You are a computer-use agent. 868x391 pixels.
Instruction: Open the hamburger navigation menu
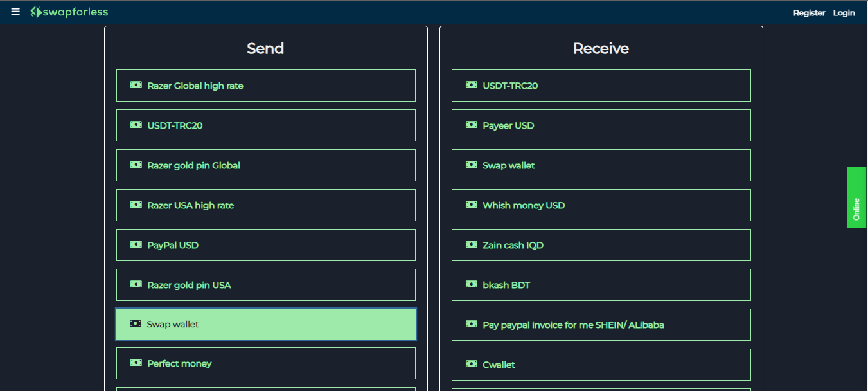pyautogui.click(x=15, y=11)
